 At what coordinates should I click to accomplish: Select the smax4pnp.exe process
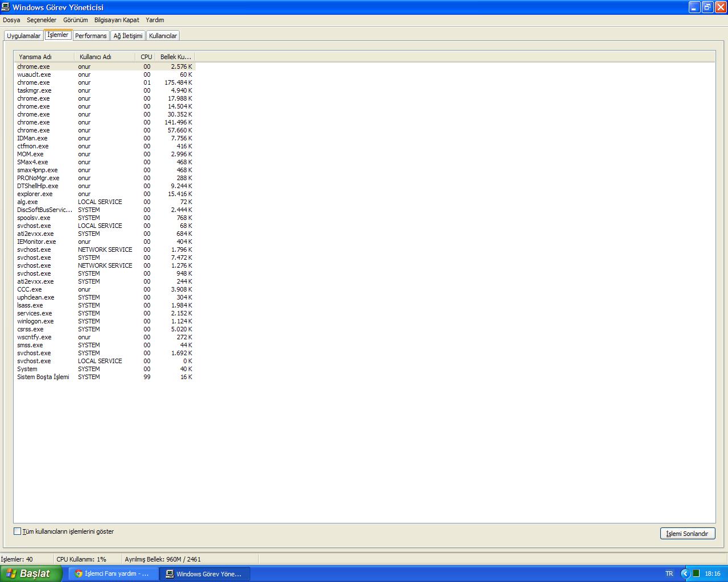(105, 170)
